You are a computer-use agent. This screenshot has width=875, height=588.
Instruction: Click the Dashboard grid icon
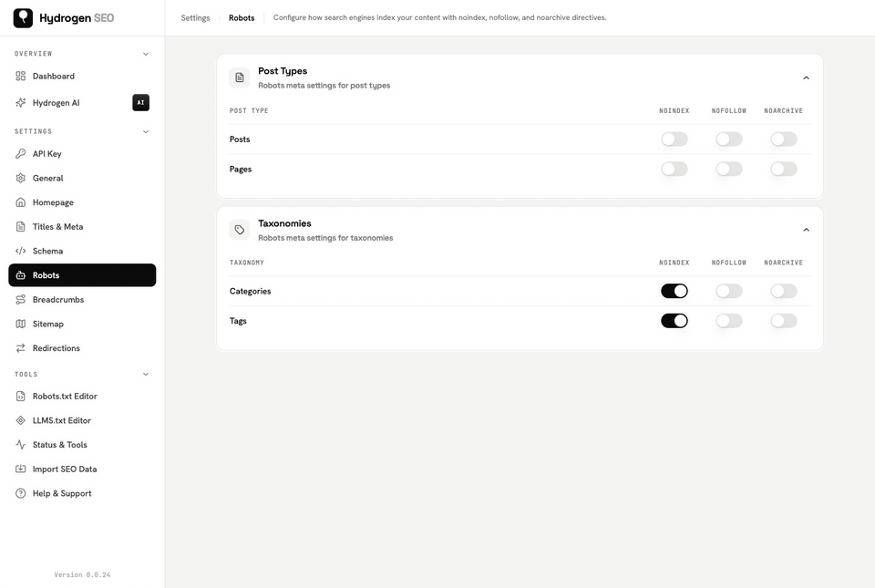click(x=21, y=76)
